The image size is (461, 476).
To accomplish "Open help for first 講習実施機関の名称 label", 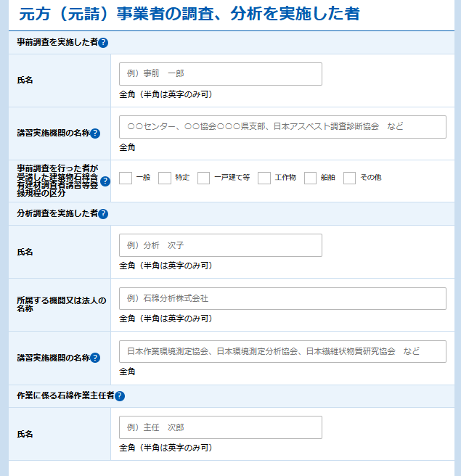I will [95, 134].
